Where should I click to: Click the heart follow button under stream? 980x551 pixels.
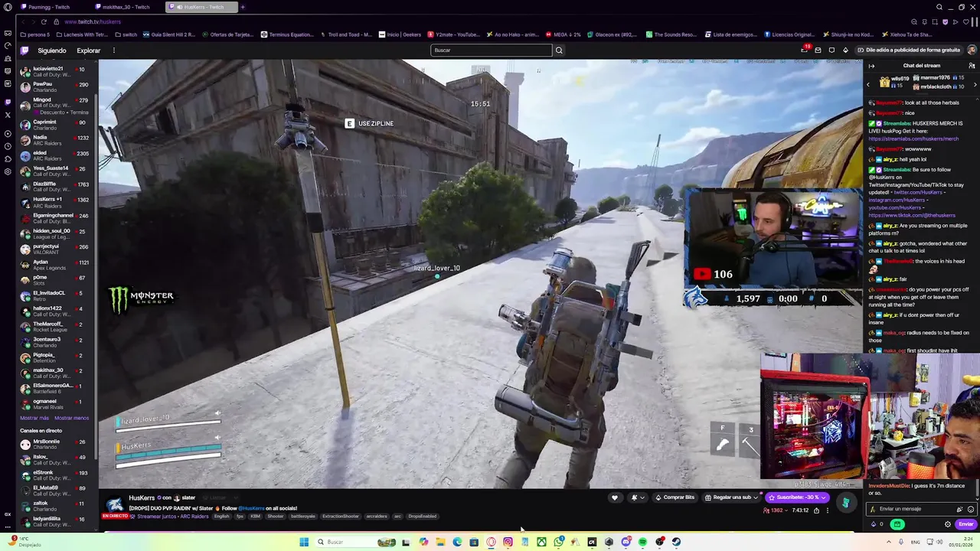[614, 497]
